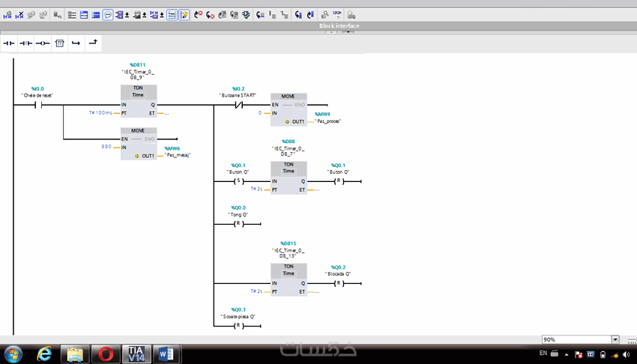Click the tag information display icon

[x=137, y=15]
